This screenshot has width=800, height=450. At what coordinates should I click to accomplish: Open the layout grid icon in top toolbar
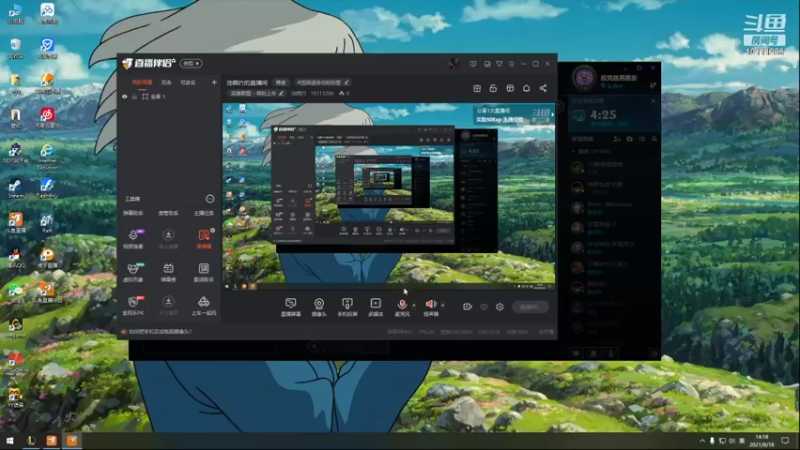click(510, 88)
